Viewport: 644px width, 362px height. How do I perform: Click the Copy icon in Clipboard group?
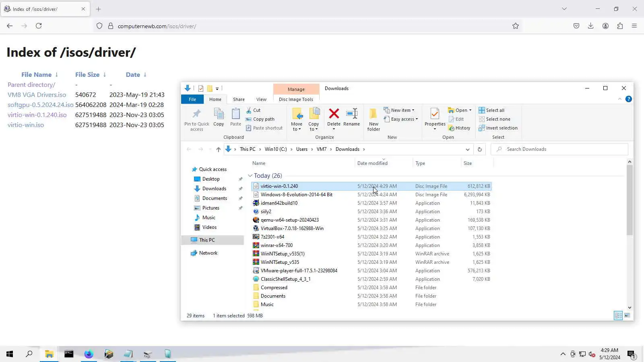point(219,117)
